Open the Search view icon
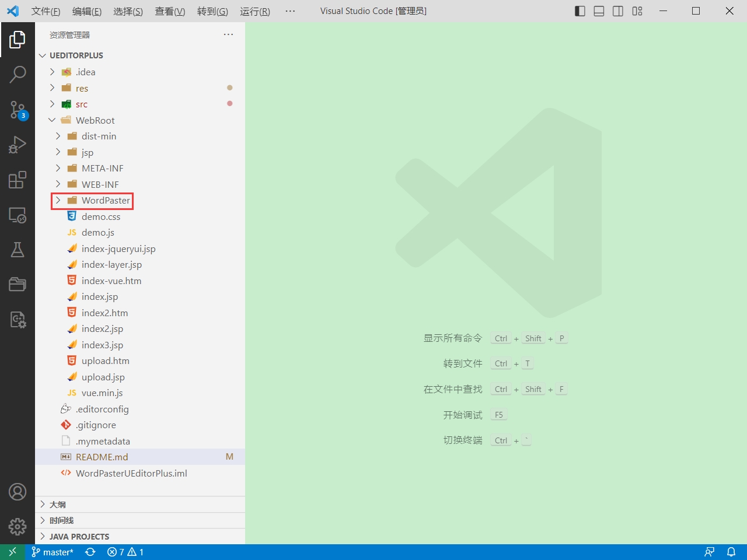Image resolution: width=747 pixels, height=560 pixels. coord(18,75)
